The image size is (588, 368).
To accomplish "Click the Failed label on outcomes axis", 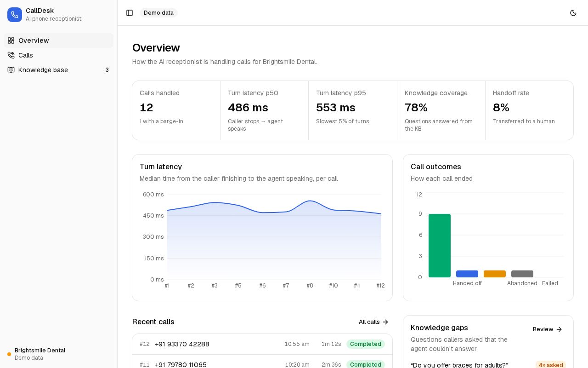I will point(550,283).
